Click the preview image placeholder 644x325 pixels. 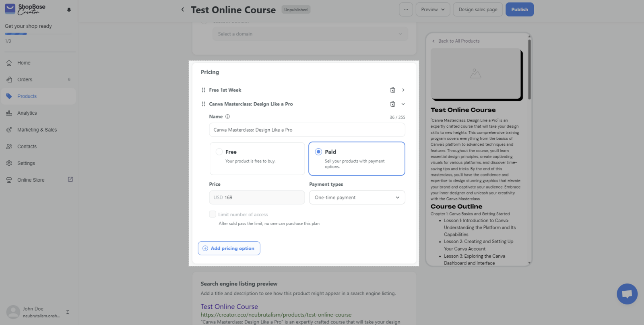477,74
